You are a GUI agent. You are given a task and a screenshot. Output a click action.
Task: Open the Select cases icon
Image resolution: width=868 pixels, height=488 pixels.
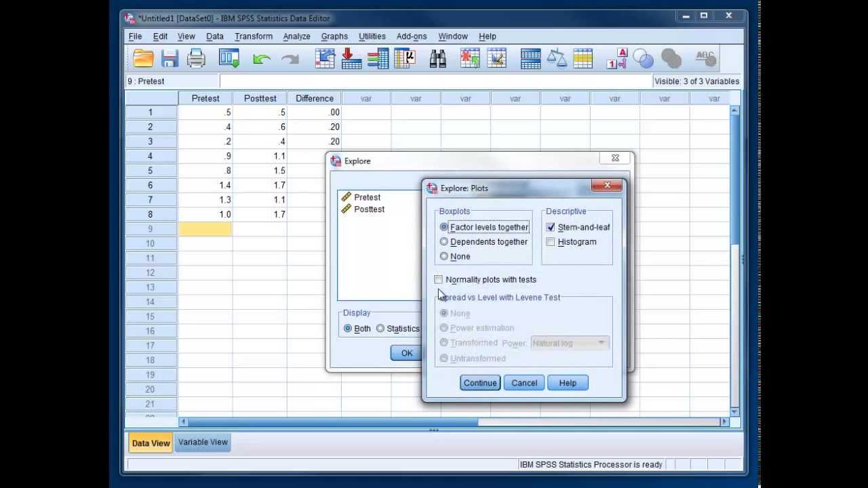tap(583, 59)
